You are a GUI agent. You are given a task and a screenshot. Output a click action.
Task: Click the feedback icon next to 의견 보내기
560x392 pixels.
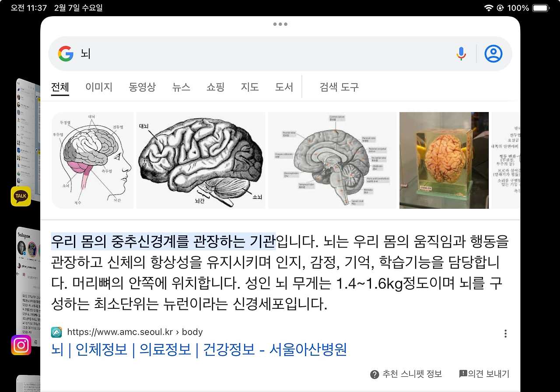(x=462, y=374)
